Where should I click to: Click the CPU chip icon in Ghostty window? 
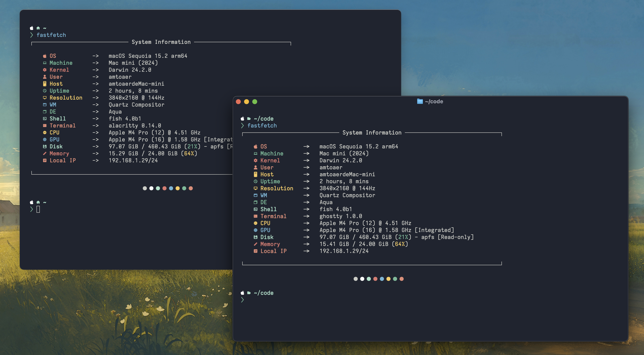256,223
